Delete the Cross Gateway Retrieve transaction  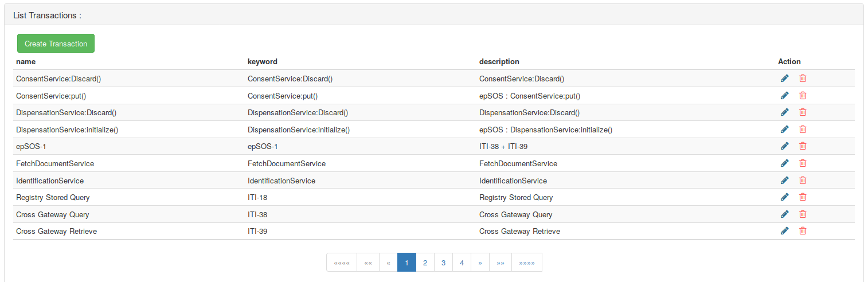803,231
